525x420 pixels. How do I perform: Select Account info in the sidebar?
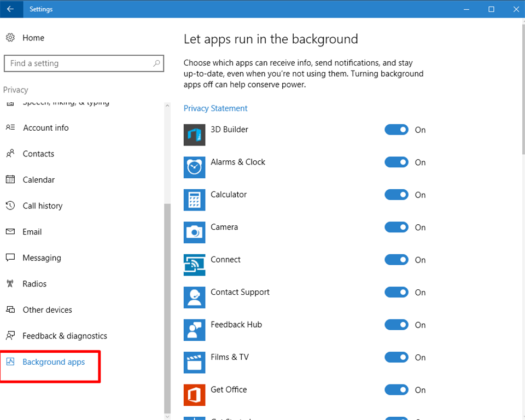pyautogui.click(x=45, y=127)
